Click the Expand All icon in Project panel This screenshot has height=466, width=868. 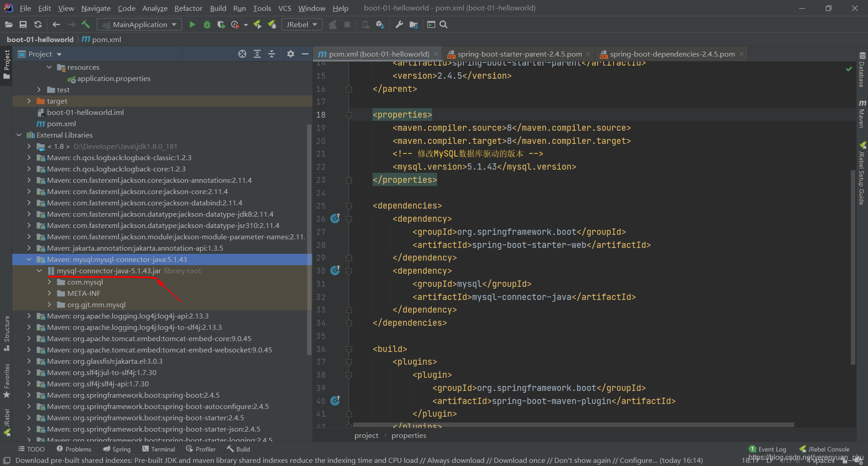click(257, 54)
